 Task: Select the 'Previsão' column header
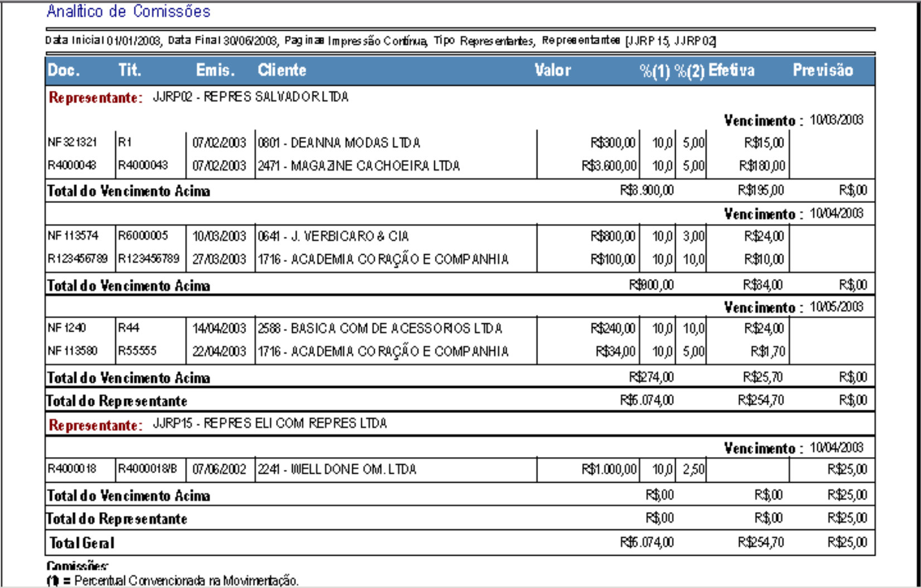point(823,70)
